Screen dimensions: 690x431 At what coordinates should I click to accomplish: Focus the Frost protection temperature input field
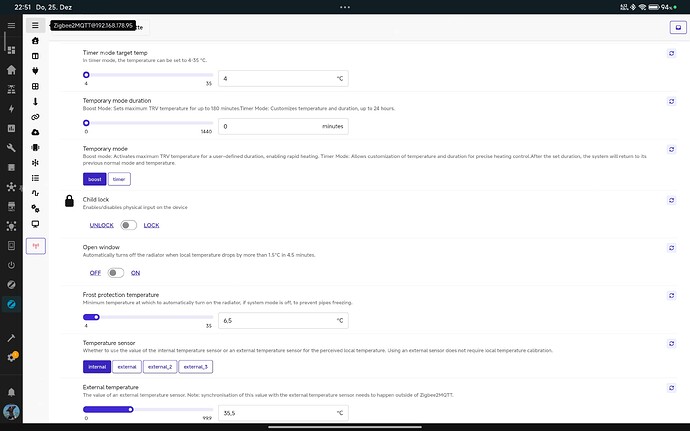pyautogui.click(x=283, y=320)
